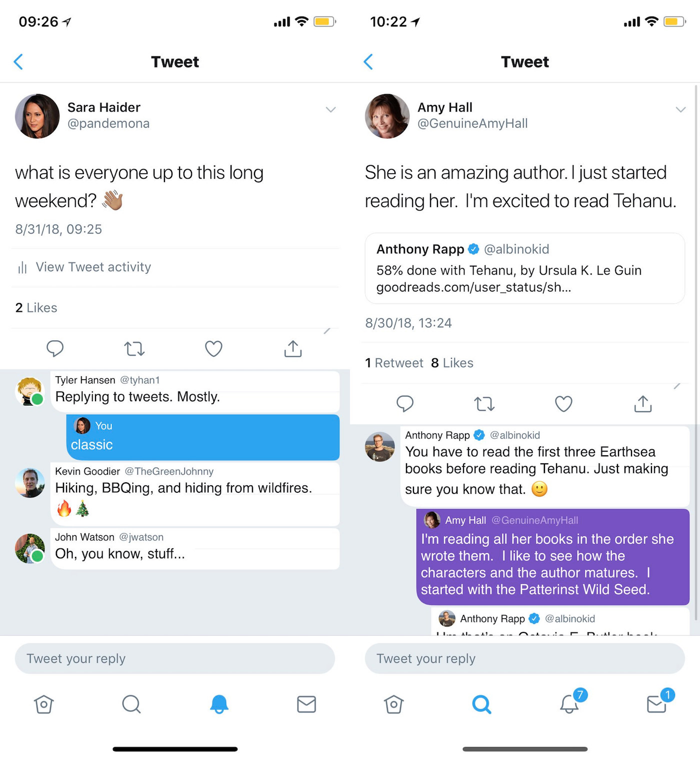The height and width of the screenshot is (759, 700).
Task: Open the reply composer icon under Sara's tweet
Action: coord(55,349)
